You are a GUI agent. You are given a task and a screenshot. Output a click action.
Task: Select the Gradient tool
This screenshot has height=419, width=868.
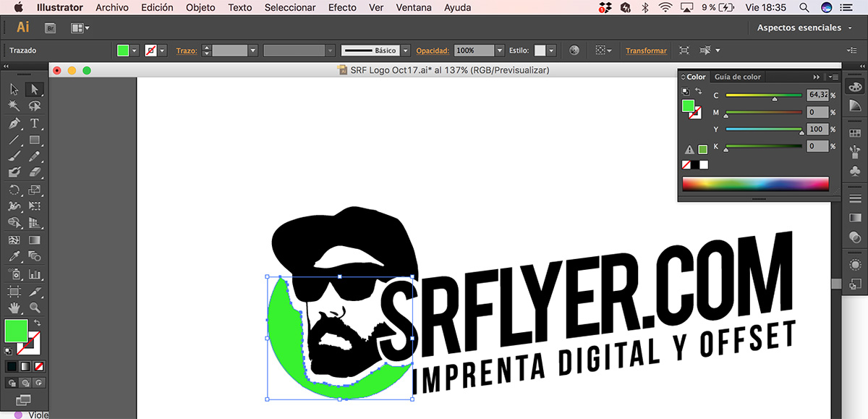point(34,240)
